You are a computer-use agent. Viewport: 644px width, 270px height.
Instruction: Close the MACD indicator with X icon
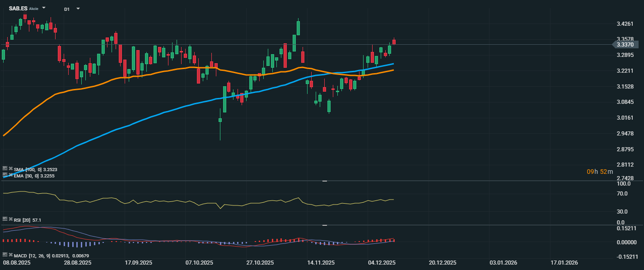10,255
